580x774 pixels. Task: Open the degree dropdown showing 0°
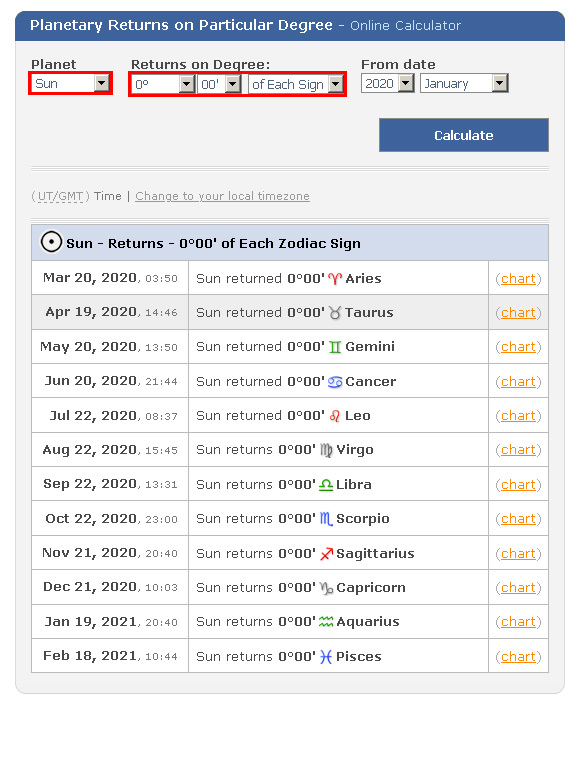[x=163, y=84]
